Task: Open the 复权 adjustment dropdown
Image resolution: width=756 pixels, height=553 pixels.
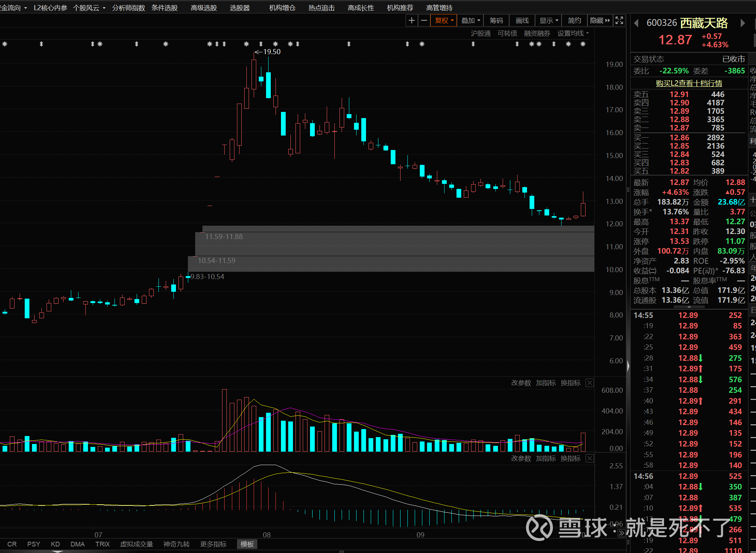Action: [444, 21]
